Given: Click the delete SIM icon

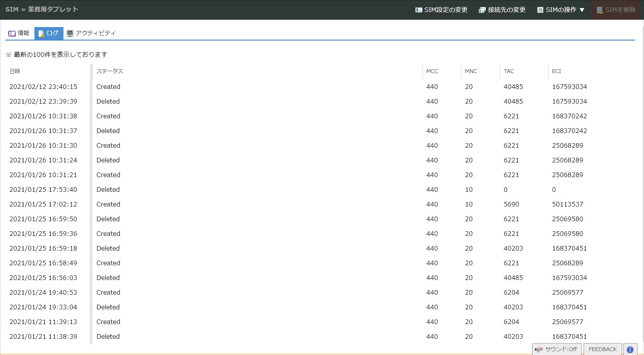Looking at the screenshot, I should click(x=600, y=10).
